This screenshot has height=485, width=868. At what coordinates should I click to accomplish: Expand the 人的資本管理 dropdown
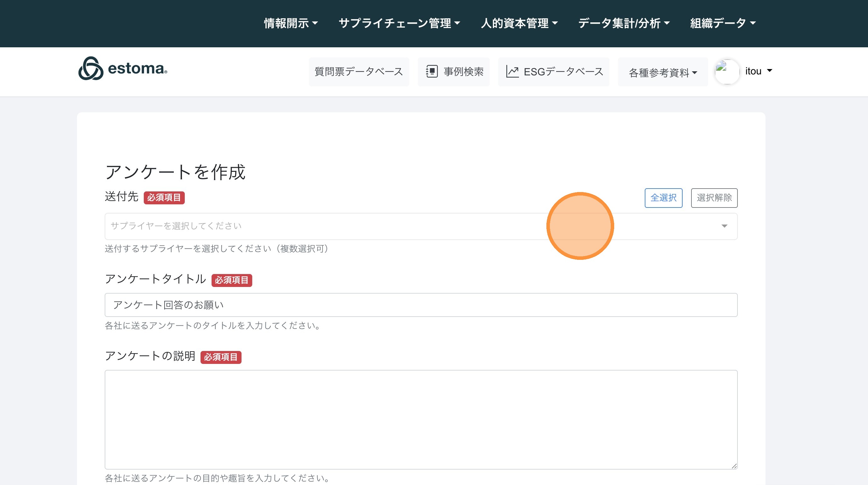pyautogui.click(x=519, y=23)
